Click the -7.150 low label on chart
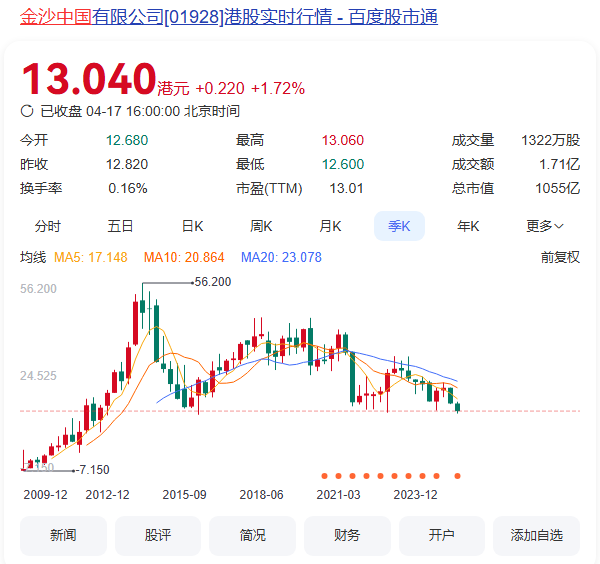This screenshot has width=600, height=564. [x=93, y=469]
